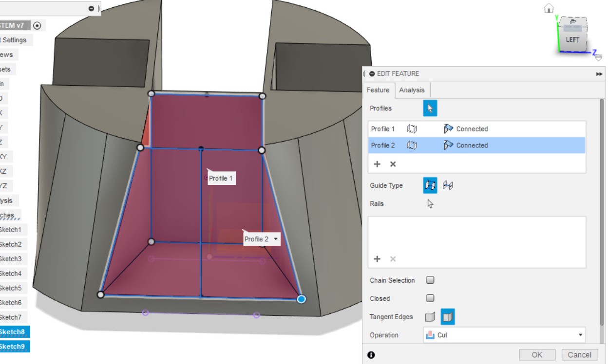Click the OK button

click(x=537, y=355)
